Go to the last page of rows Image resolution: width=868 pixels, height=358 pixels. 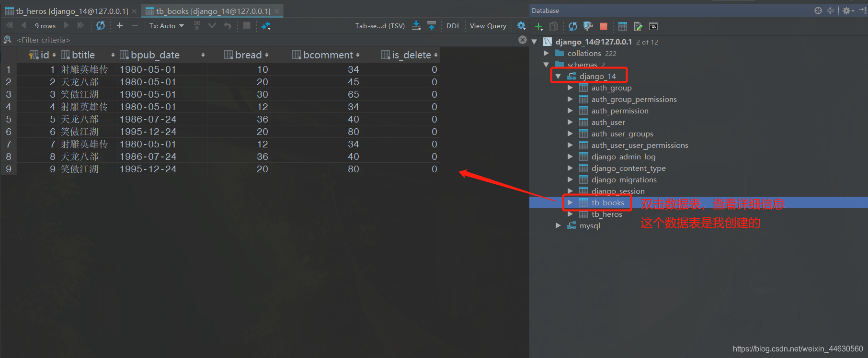pos(81,25)
